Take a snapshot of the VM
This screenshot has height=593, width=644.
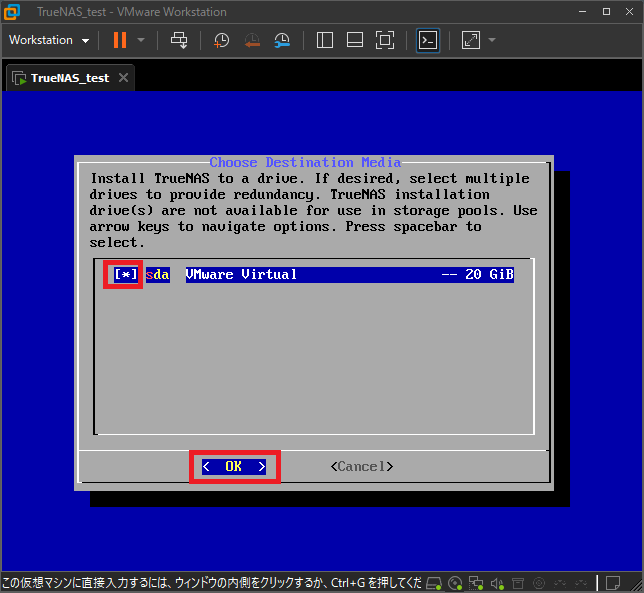(x=221, y=40)
